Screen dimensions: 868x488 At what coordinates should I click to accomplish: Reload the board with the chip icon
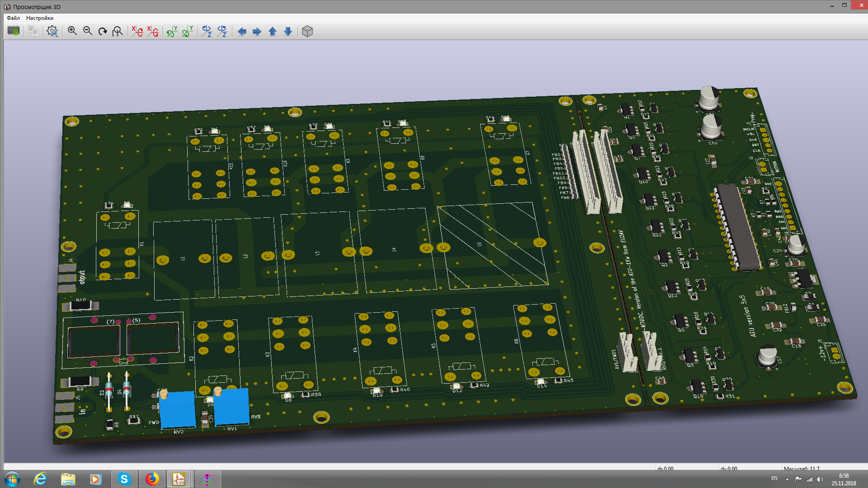pos(14,31)
